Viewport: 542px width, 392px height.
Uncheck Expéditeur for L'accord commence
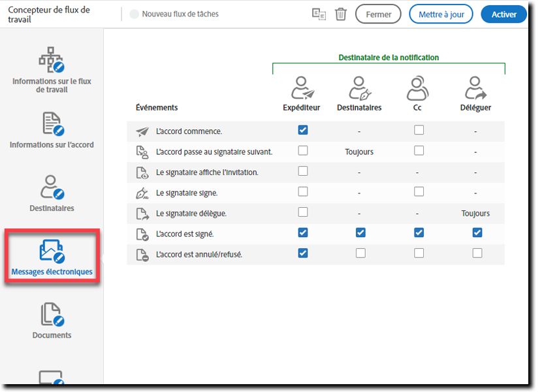click(303, 130)
